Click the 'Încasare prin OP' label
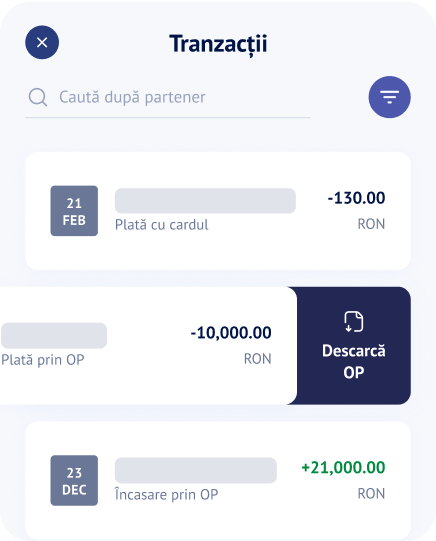 coord(166,494)
